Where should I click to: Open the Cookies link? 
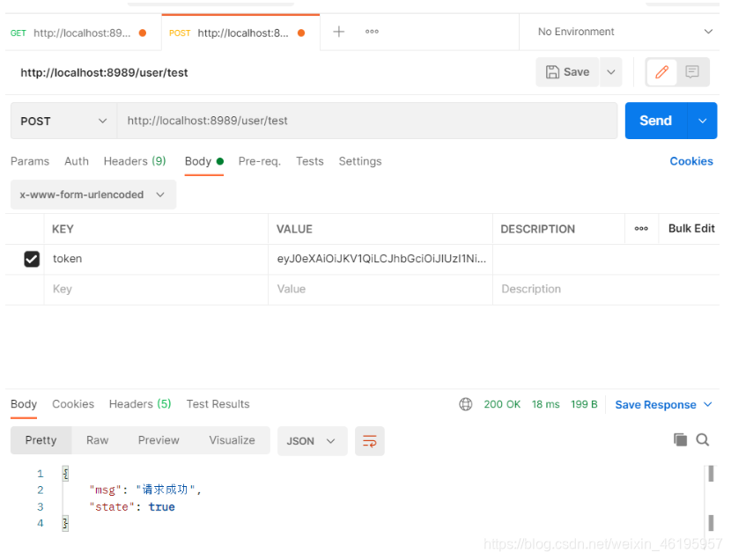click(x=690, y=161)
